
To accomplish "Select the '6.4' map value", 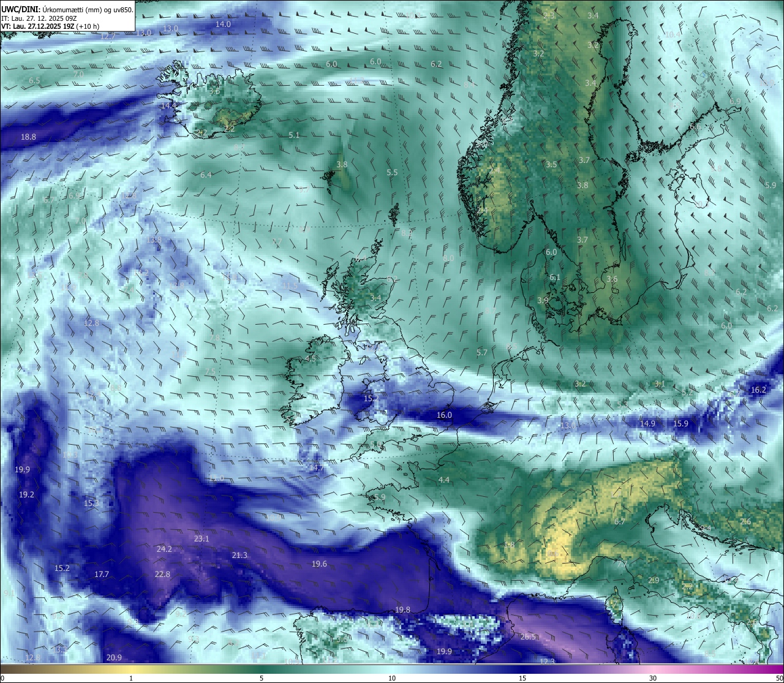I will 206,175.
